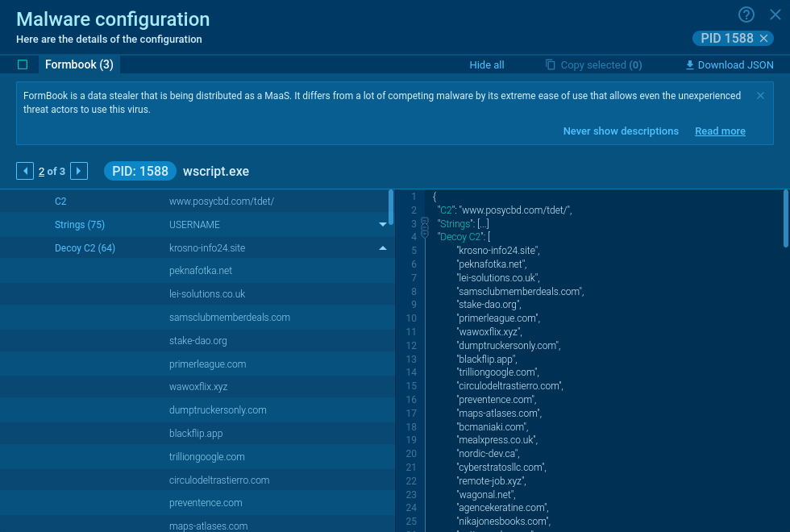Fold the Decoy C2 array in JSON
Viewport: 790px width, 532px height.
point(425,236)
